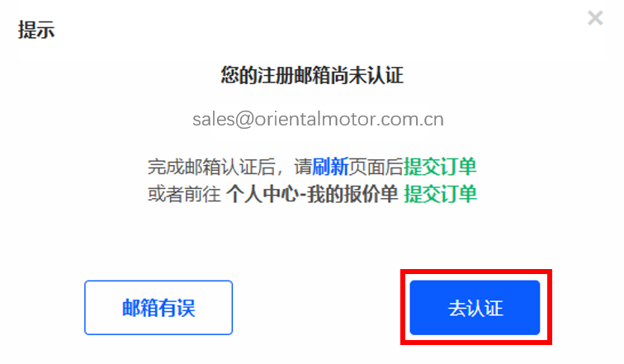Screen dimensions: 624x364
Task: Open 个人中心 from the bold text
Action: pyautogui.click(x=262, y=194)
